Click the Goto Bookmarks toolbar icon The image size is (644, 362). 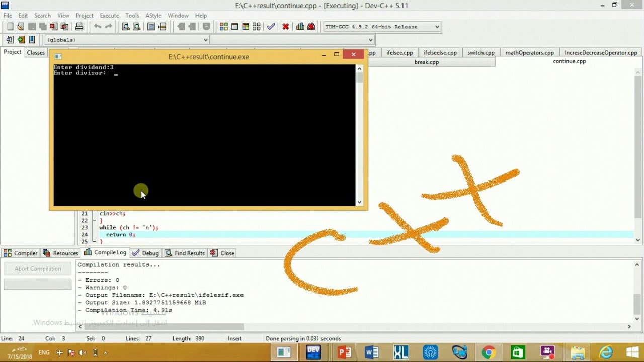coord(32,40)
